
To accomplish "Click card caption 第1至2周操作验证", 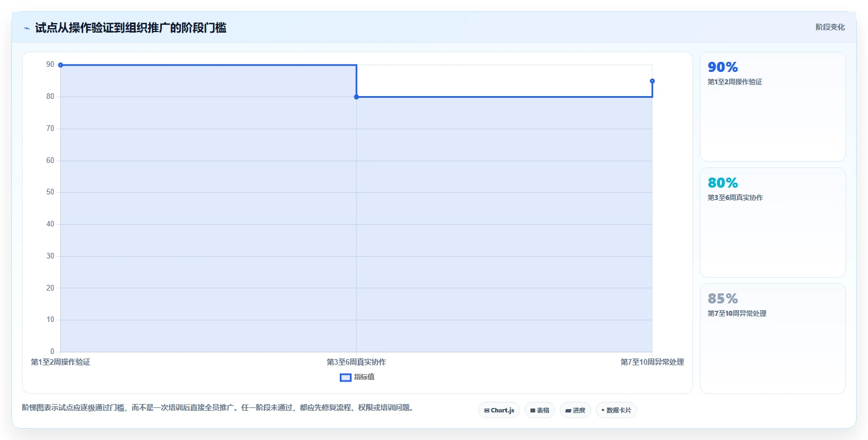I will [x=735, y=82].
